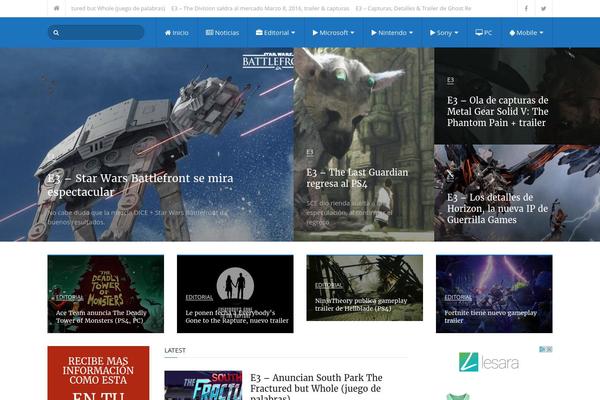This screenshot has height=400, width=600.
Task: Select the LATEST tab heading
Action: pos(175,350)
